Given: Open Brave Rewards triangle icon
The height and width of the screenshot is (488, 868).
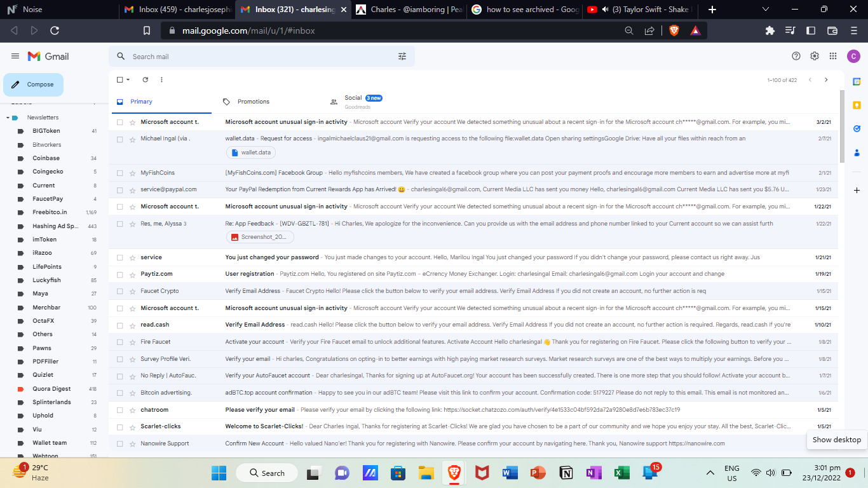Looking at the screenshot, I should [696, 30].
